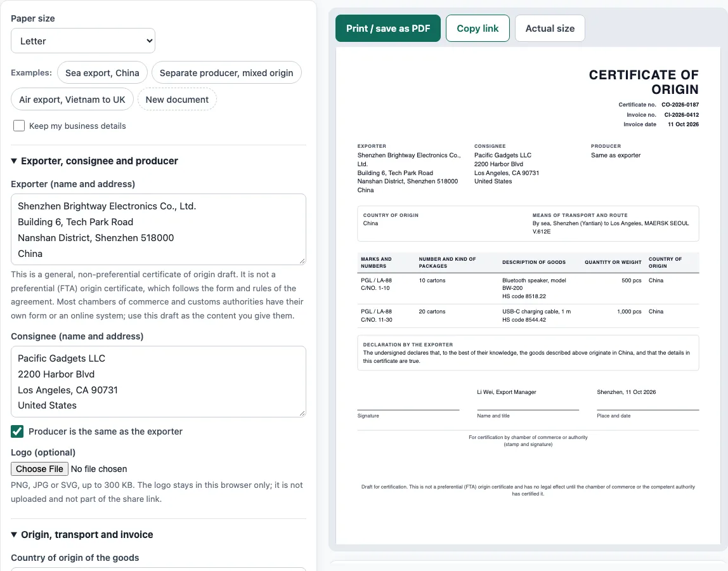Start a New document
This screenshot has width=728, height=571.
point(177,100)
